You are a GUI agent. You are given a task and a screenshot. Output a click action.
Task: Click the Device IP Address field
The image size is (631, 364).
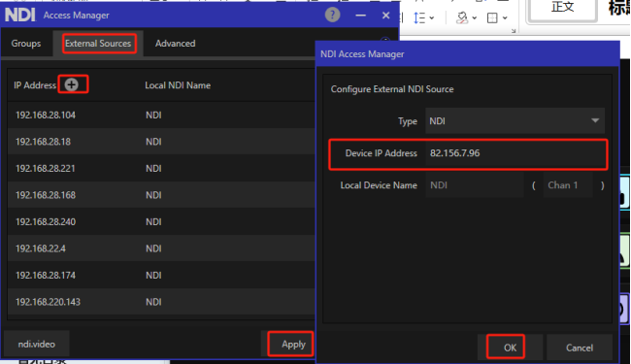[515, 153]
